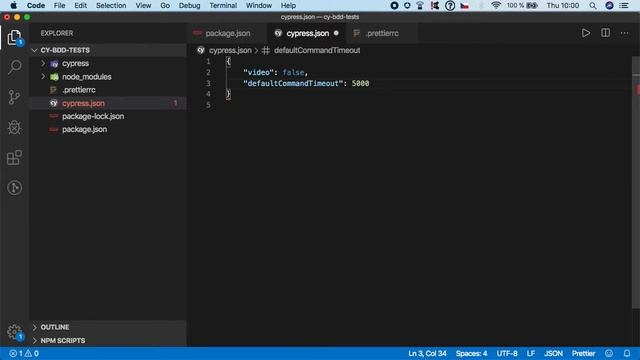Expand the cypress folder

click(43, 64)
